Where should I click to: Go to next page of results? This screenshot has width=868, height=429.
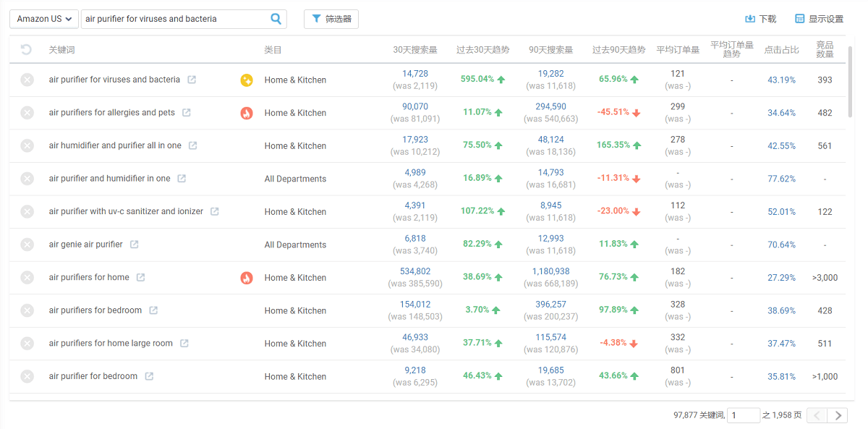pos(838,415)
